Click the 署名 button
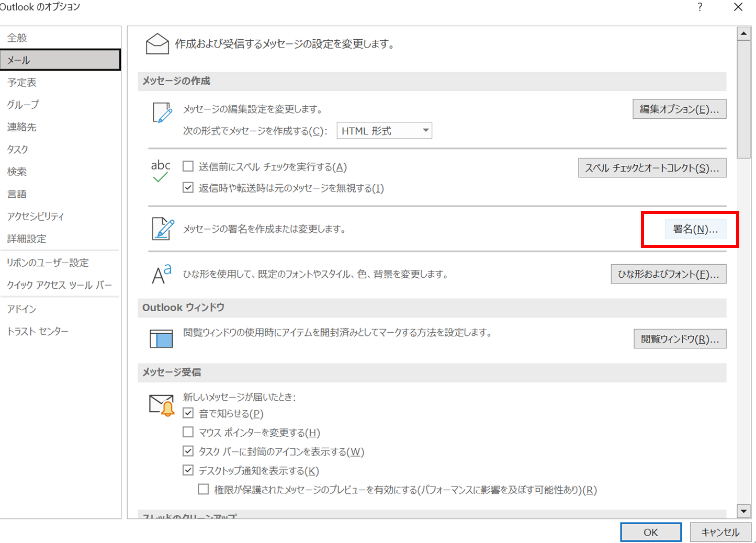 point(695,229)
